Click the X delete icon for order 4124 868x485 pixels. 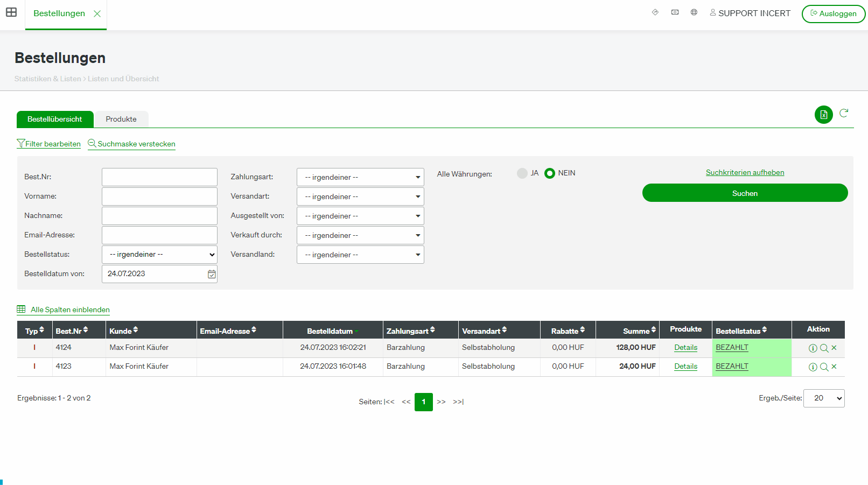click(x=834, y=348)
